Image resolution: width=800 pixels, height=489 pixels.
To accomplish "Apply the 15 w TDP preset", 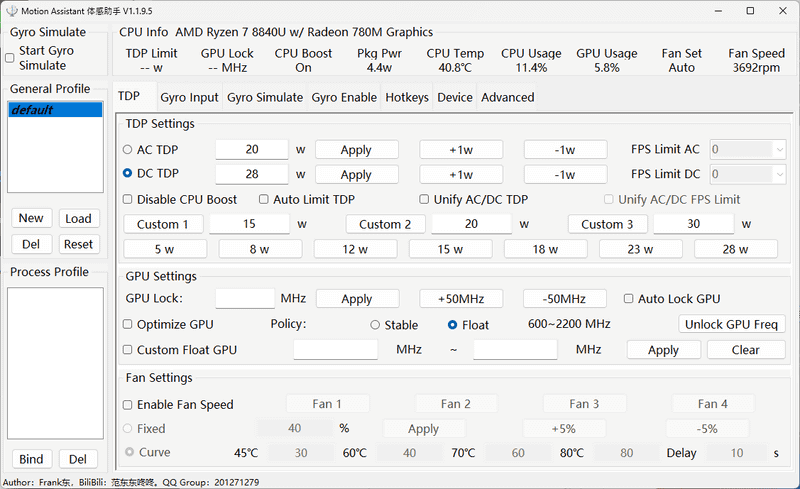I will coord(450,249).
